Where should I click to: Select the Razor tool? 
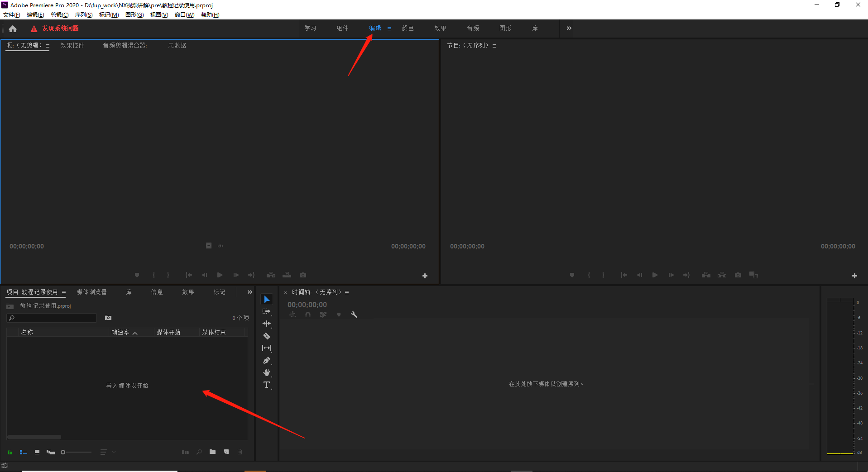coord(267,336)
